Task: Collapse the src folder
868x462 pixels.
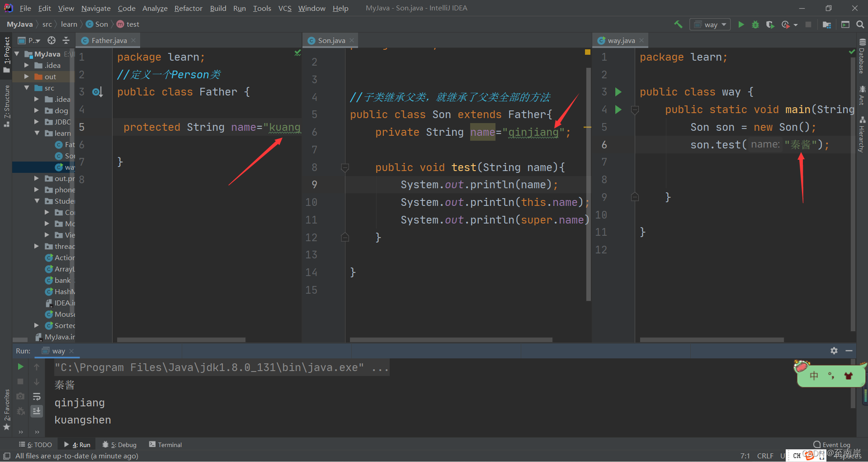Action: 27,88
